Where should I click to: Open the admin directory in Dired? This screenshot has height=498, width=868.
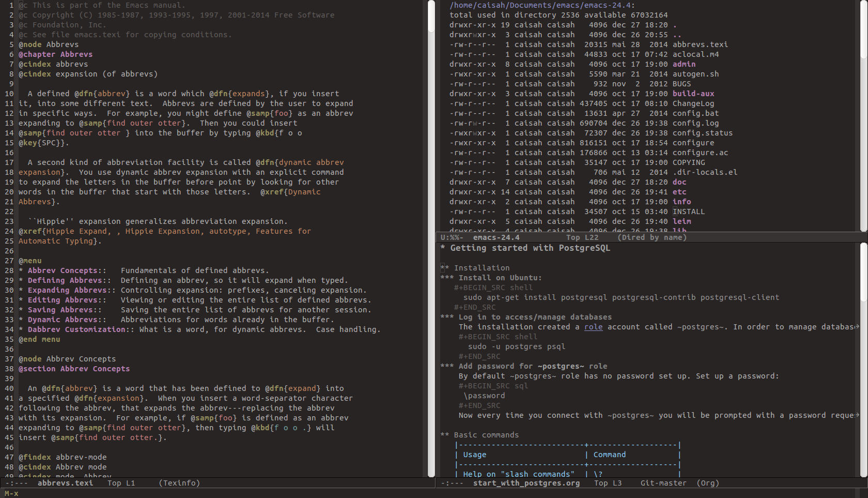[x=684, y=64]
